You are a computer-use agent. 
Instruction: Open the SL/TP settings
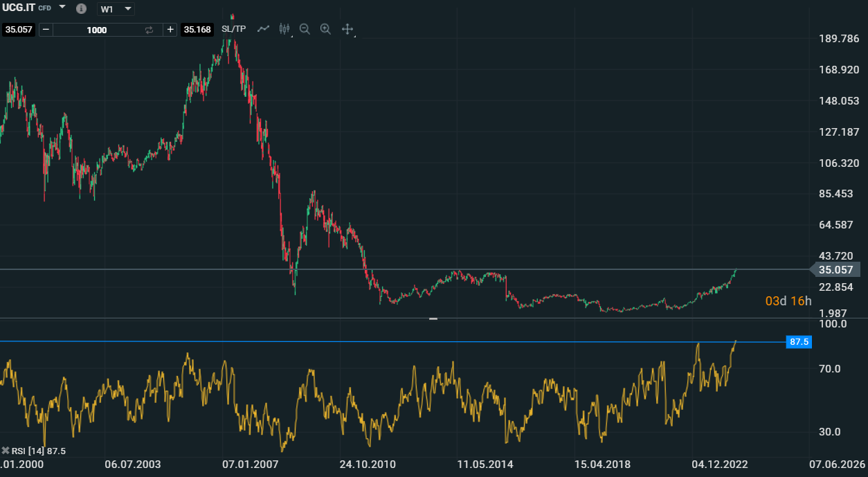coord(233,29)
